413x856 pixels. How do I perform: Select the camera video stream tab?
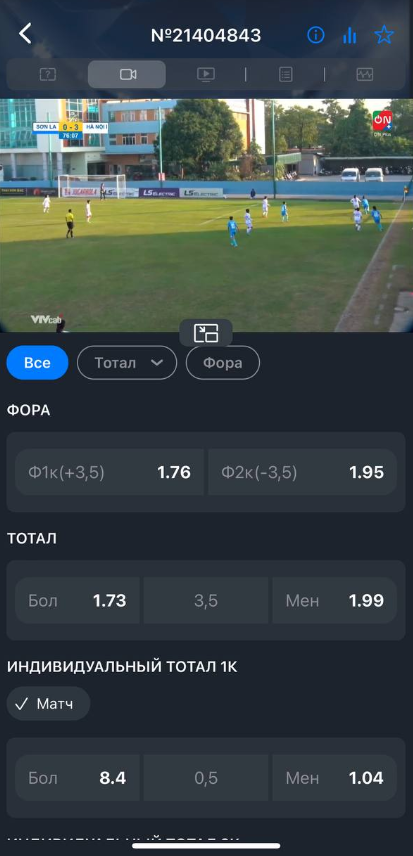(x=127, y=74)
